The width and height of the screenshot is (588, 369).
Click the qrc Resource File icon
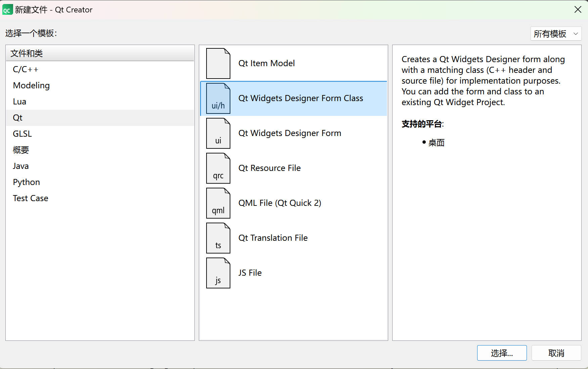pos(218,168)
